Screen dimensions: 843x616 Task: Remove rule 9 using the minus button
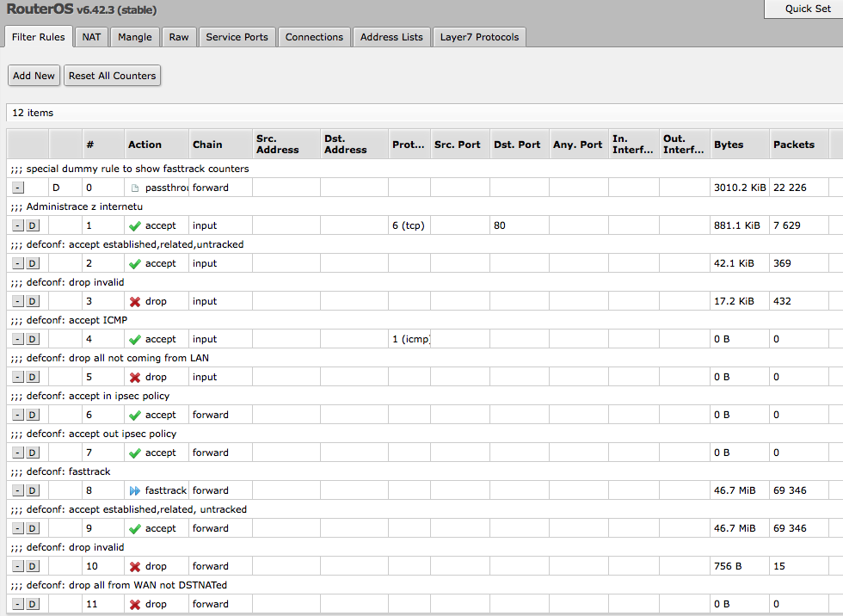pyautogui.click(x=18, y=528)
